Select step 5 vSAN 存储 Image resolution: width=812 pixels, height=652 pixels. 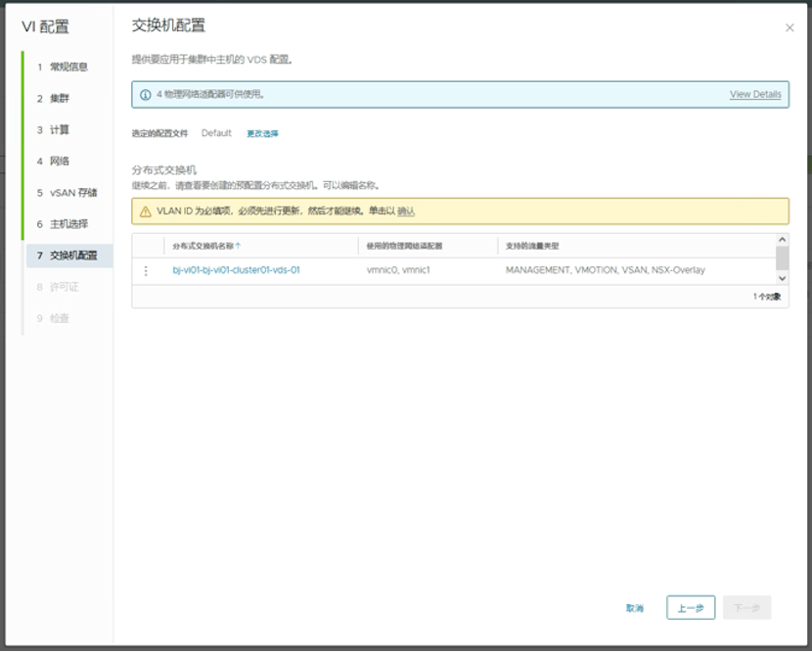(72, 193)
